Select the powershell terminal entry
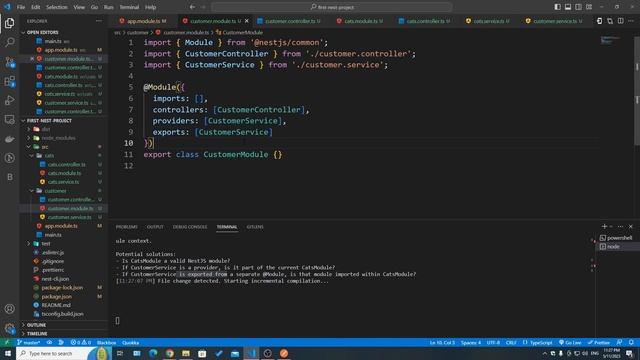 (x=616, y=238)
